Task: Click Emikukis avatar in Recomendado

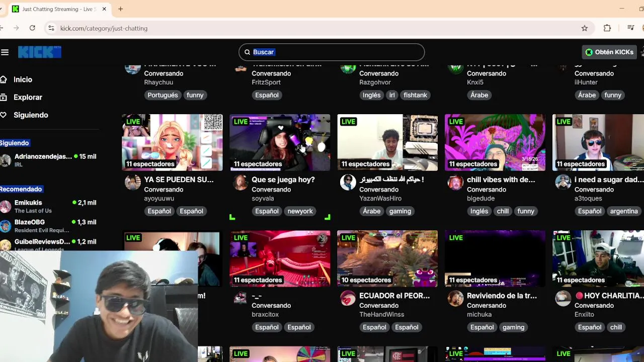Action: pos(6,206)
